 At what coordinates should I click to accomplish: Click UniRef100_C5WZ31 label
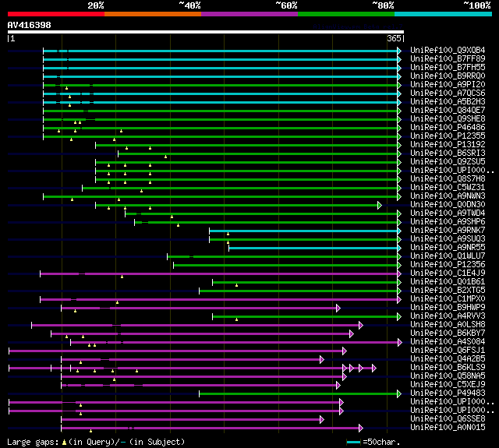point(448,188)
